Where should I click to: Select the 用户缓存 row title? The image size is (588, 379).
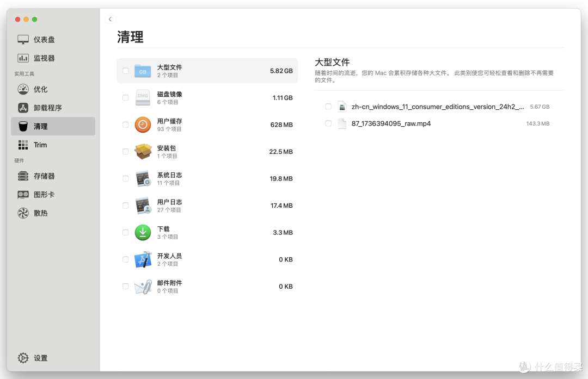(x=169, y=121)
